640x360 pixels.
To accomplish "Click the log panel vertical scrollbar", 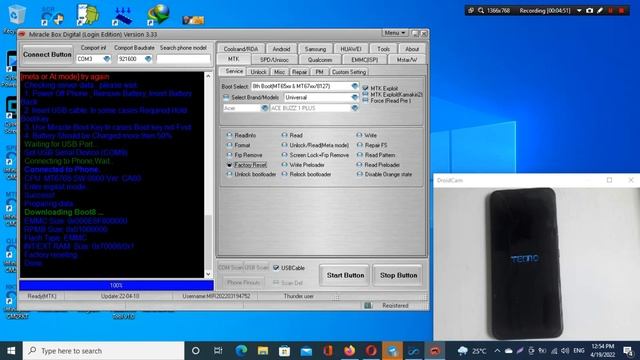I will point(209,175).
